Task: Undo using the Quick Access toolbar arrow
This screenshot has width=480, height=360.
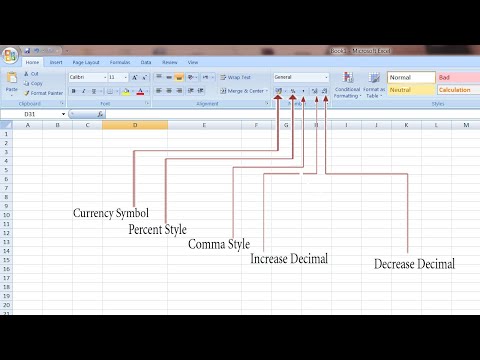Action: point(36,51)
